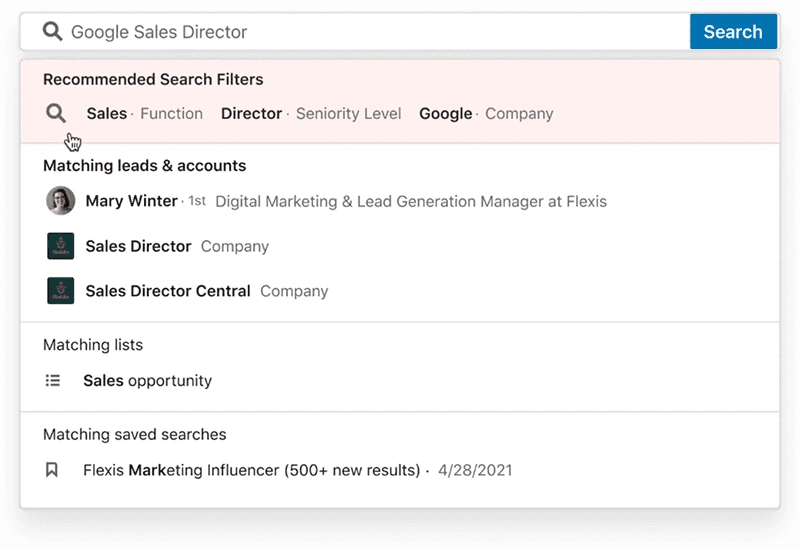Click the Recommended Search Filters heading
Image resolution: width=800 pixels, height=550 pixels.
point(153,80)
